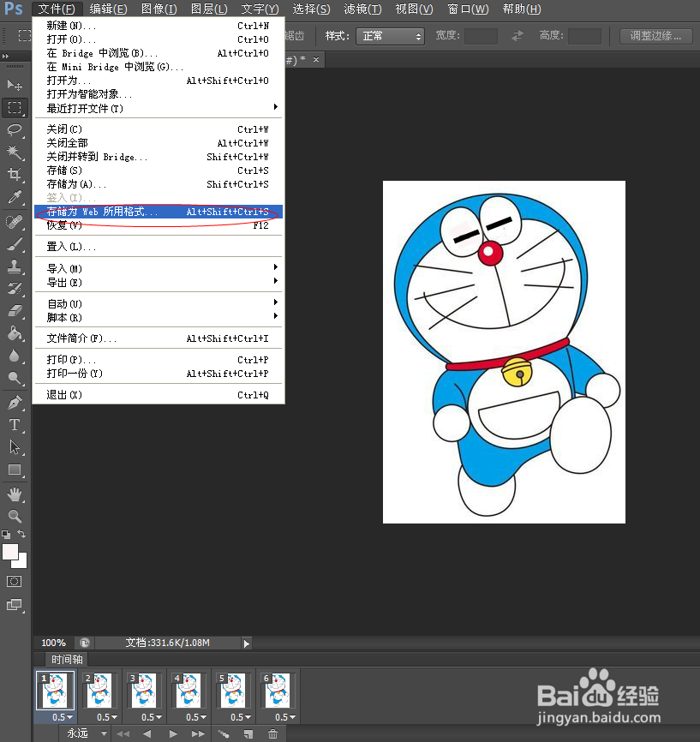Open frame 5 delay time dropdown
This screenshot has height=742, width=700.
(x=241, y=717)
